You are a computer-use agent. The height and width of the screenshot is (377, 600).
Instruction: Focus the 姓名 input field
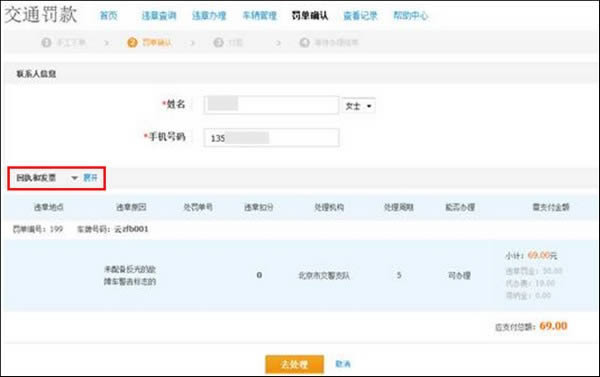(x=271, y=105)
